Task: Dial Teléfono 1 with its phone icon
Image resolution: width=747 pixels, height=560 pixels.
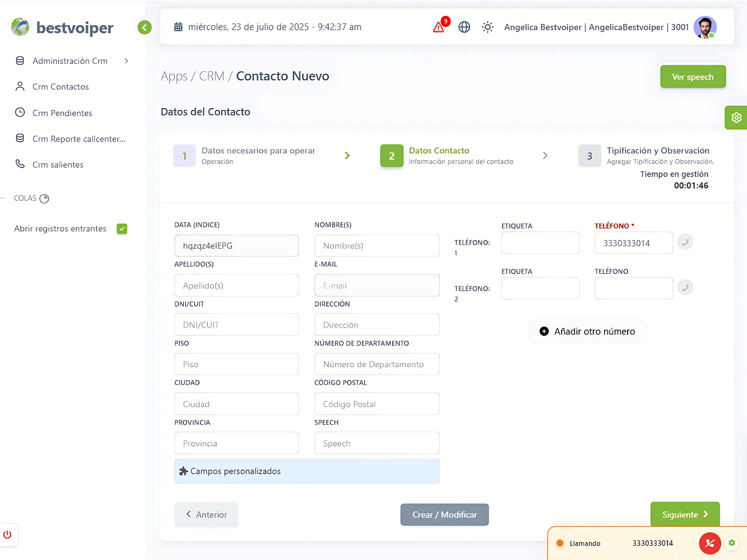Action: (685, 242)
